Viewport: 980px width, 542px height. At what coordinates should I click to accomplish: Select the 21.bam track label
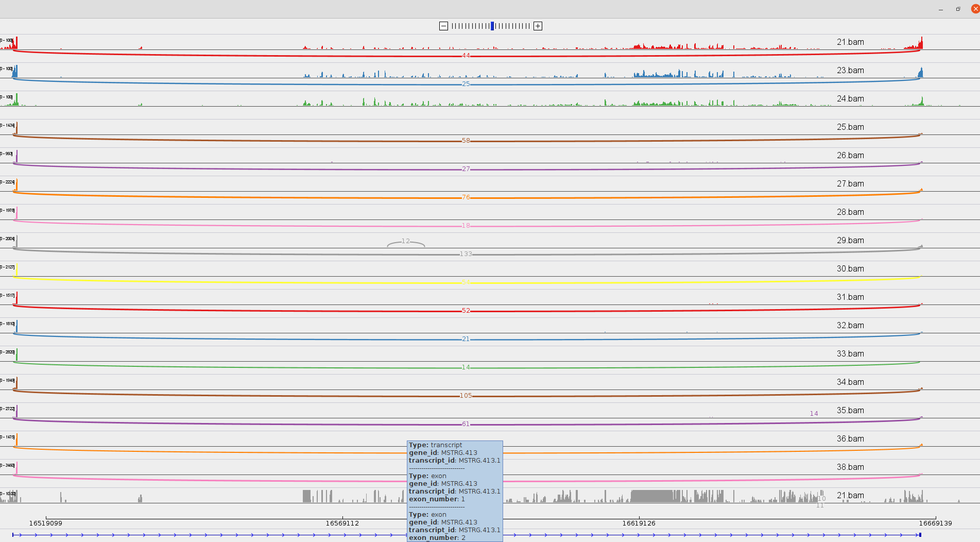[851, 42]
